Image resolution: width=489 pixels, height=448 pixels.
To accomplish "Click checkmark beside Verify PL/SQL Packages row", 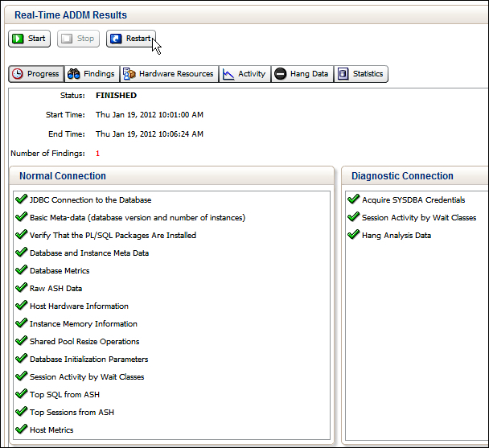I will tap(21, 235).
